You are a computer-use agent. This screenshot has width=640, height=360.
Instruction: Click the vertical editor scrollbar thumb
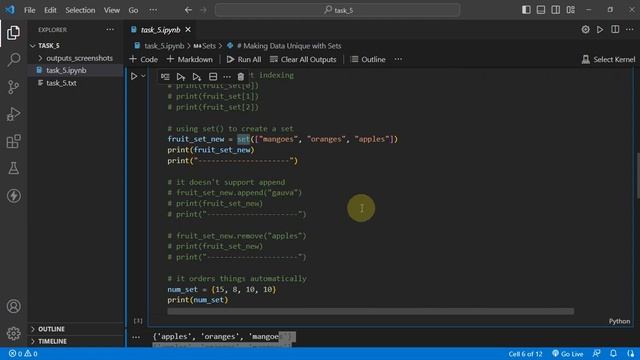pos(637,176)
